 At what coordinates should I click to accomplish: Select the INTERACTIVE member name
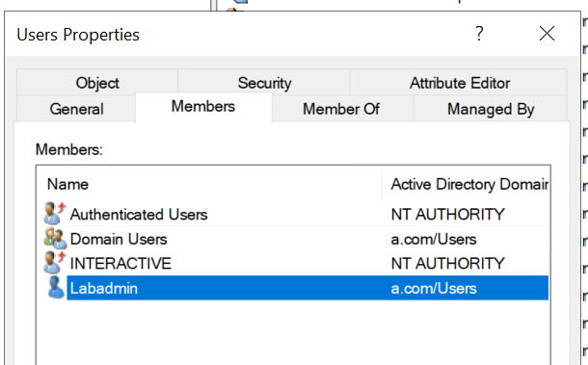coord(120,264)
